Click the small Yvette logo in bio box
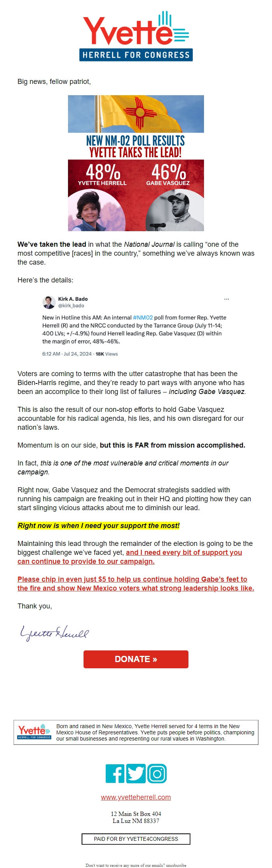The image size is (272, 868). pyautogui.click(x=34, y=732)
